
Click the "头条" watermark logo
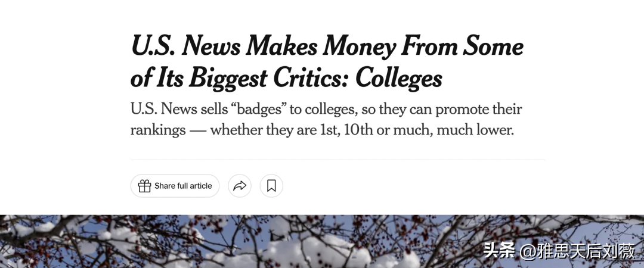point(499,251)
